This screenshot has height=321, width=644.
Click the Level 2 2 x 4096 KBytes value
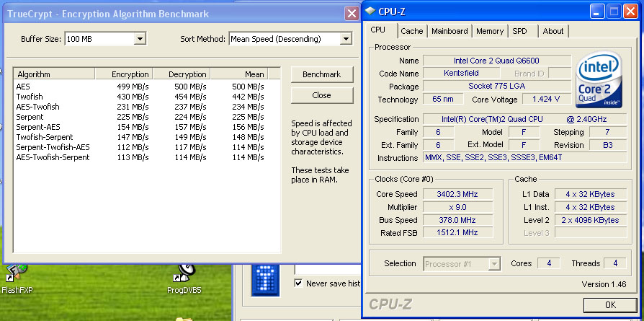point(590,220)
